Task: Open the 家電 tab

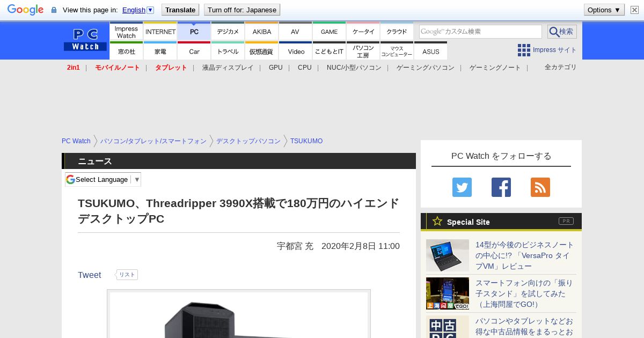Action: click(160, 51)
